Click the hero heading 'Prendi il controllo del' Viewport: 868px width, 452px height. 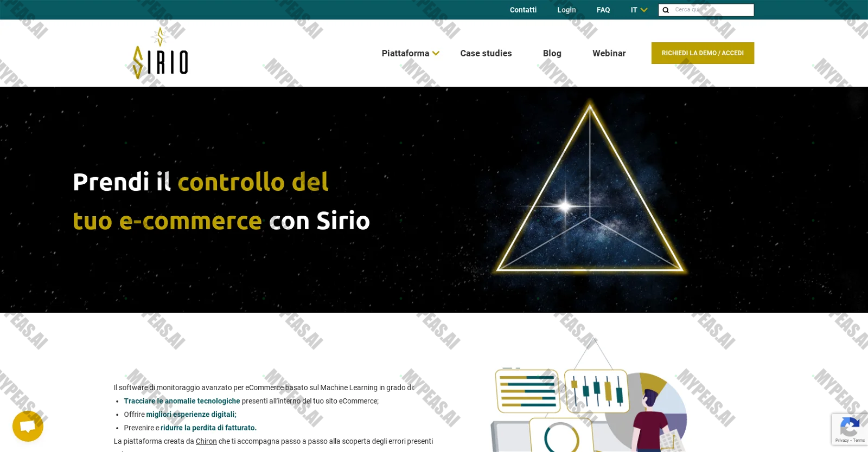tap(201, 182)
